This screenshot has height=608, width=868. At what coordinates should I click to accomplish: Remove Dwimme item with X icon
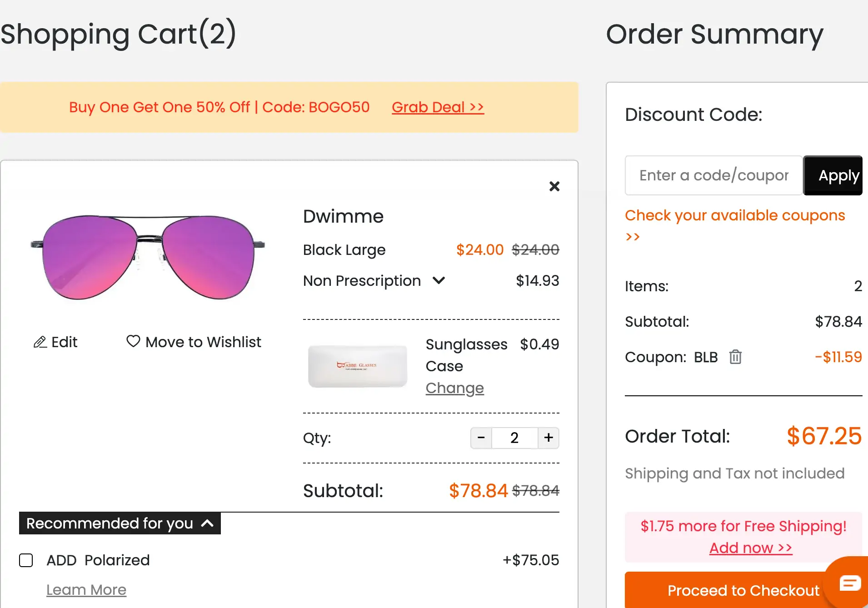[554, 186]
